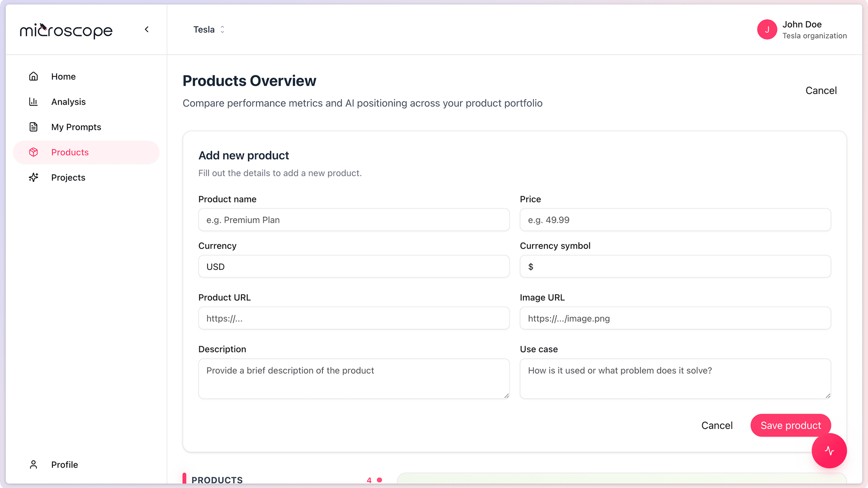This screenshot has width=868, height=488.
Task: Navigate to My Prompts
Action: click(76, 127)
